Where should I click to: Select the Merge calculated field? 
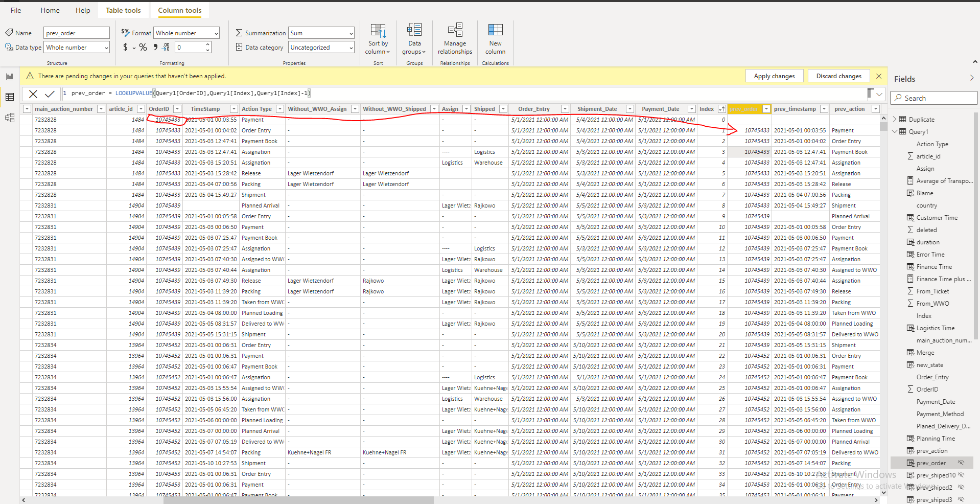click(925, 353)
